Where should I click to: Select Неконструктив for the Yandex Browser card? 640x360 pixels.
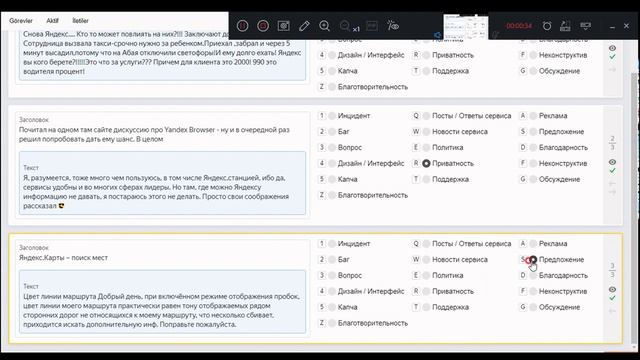pos(533,163)
